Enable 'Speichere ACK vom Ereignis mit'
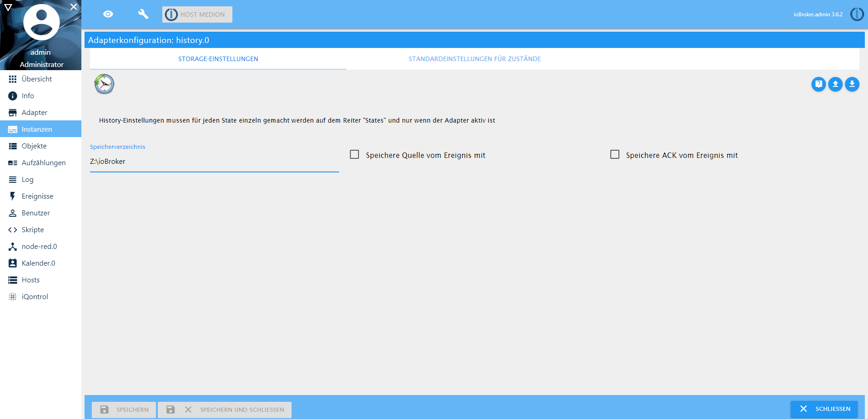This screenshot has height=419, width=868. [614, 154]
